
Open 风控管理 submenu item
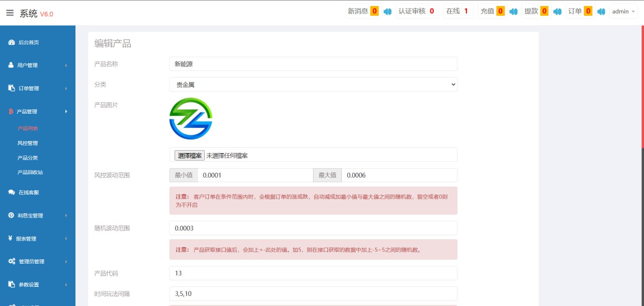click(28, 143)
